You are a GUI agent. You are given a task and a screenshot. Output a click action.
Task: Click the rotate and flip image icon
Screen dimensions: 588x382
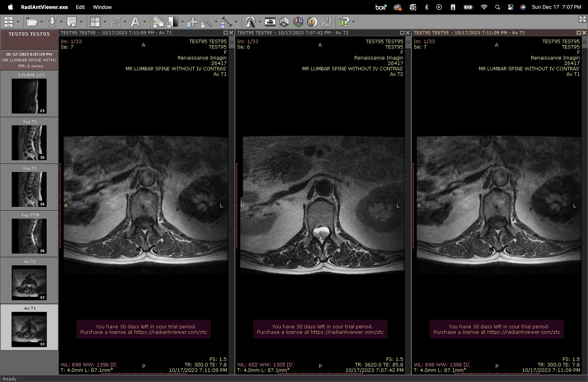pos(250,22)
